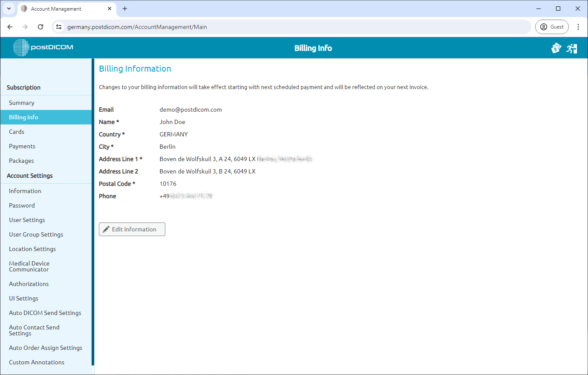Open a new browser tab with the plus
Screen dimensions: 588x375
pos(125,9)
